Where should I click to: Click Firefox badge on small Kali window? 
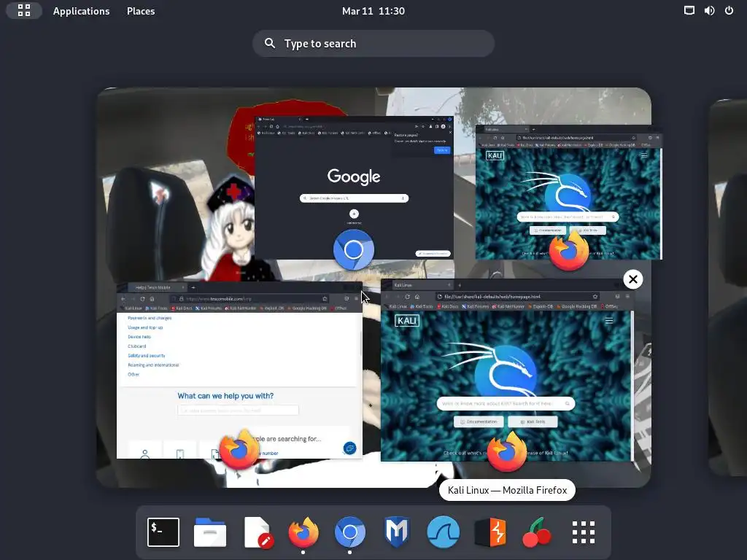(x=569, y=251)
